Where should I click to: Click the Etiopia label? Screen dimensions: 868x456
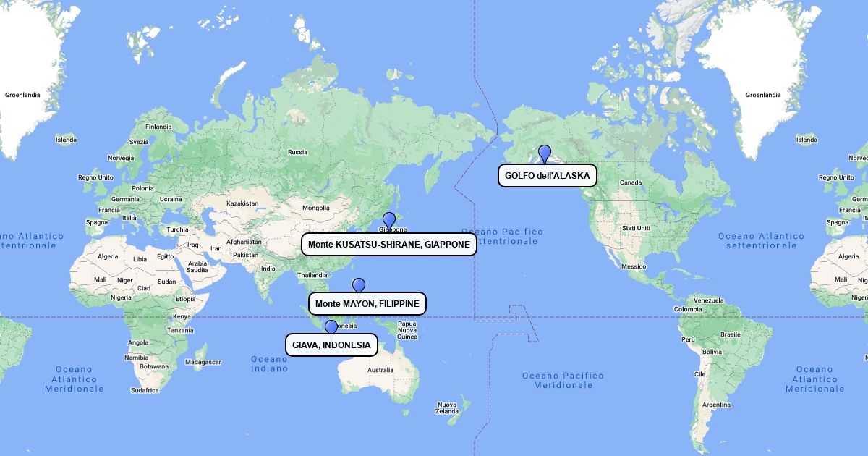pos(185,299)
